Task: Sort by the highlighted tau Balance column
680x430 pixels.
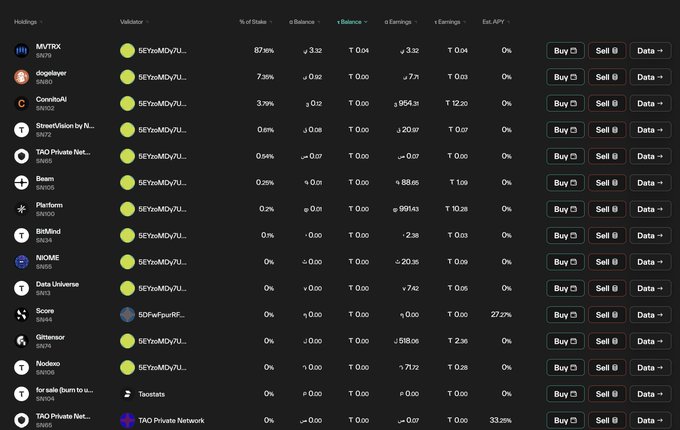Action: click(352, 22)
